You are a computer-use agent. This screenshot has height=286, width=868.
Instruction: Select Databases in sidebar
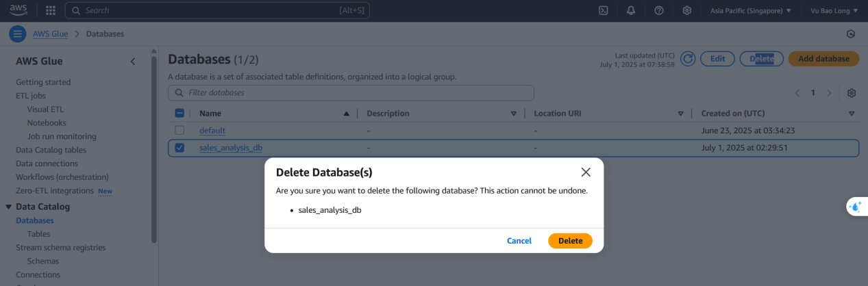tap(35, 220)
